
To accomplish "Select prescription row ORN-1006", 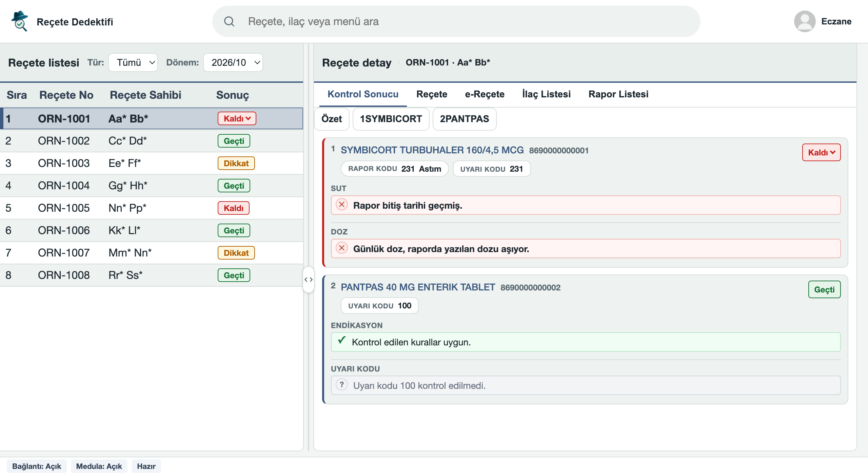I will click(x=152, y=230).
